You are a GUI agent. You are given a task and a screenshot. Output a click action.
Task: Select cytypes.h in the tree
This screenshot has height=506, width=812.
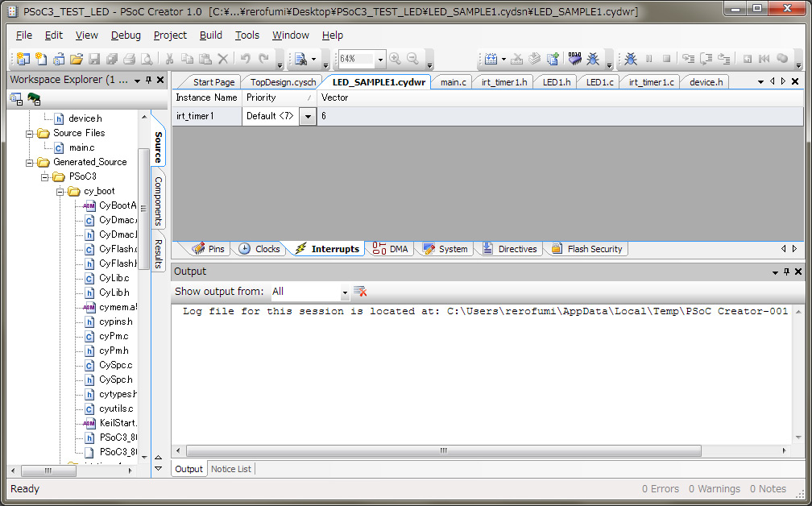(x=118, y=394)
